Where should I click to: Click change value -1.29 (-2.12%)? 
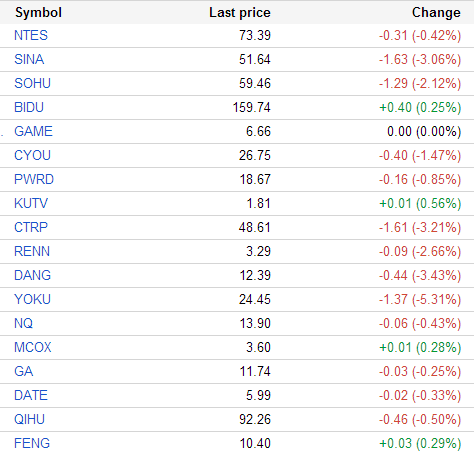coord(420,83)
